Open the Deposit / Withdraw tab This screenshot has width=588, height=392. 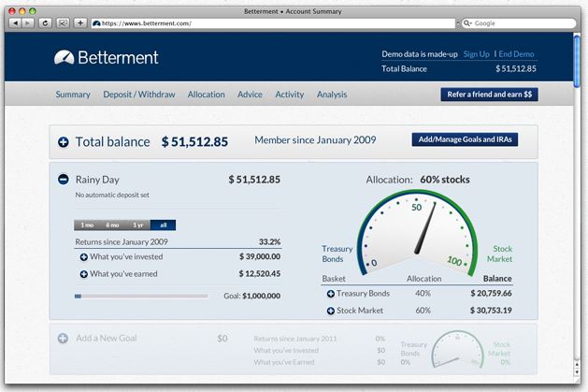coord(138,94)
